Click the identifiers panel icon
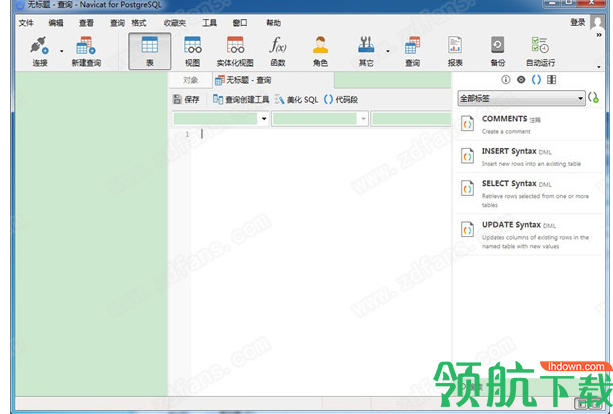613x414 pixels. tap(551, 80)
